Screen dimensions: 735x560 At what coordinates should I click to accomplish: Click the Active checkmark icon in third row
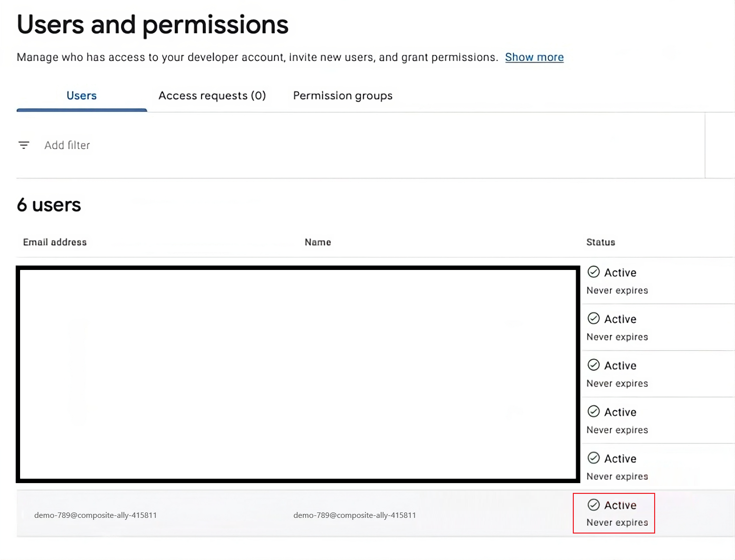point(593,365)
